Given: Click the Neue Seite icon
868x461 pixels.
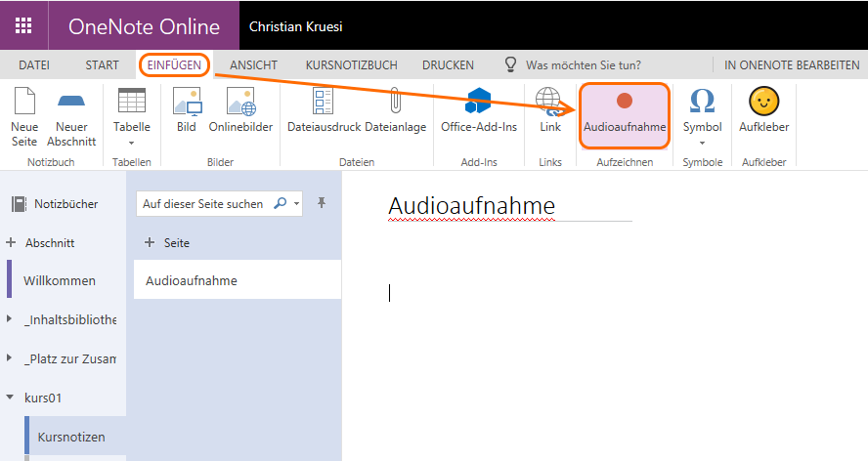Looking at the screenshot, I should [23, 103].
